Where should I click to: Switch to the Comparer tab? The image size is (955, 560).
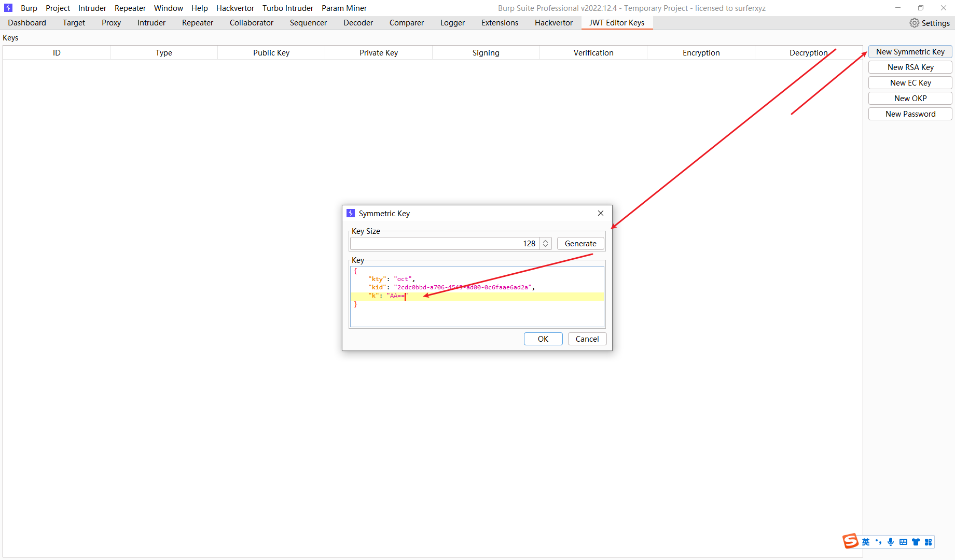[407, 23]
